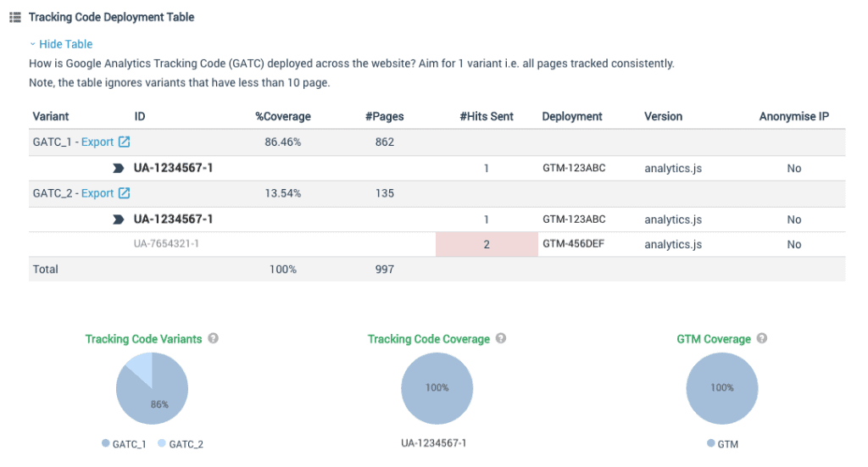This screenshot has width=868, height=467.
Task: Click the arrow marker beside UA-1234567-1 under GATC_2
Action: (x=118, y=220)
